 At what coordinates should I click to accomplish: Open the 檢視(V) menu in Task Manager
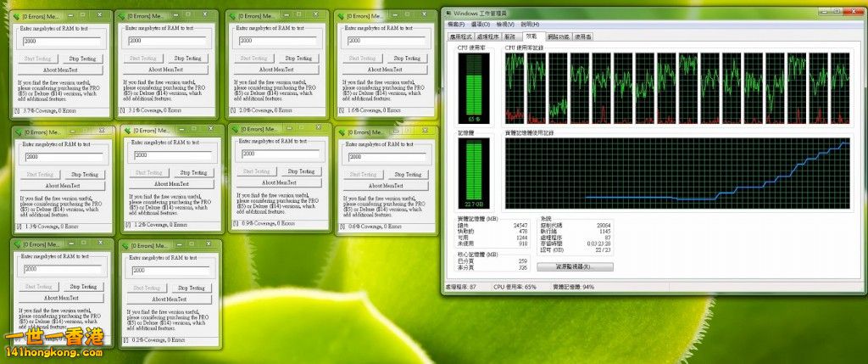[507, 25]
